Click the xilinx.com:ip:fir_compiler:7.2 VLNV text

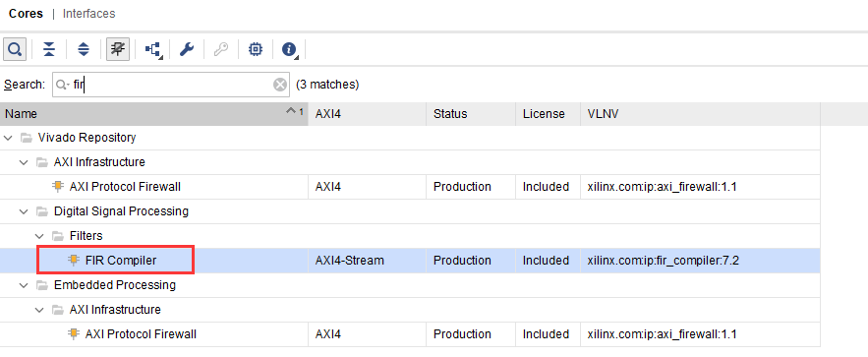pos(664,261)
